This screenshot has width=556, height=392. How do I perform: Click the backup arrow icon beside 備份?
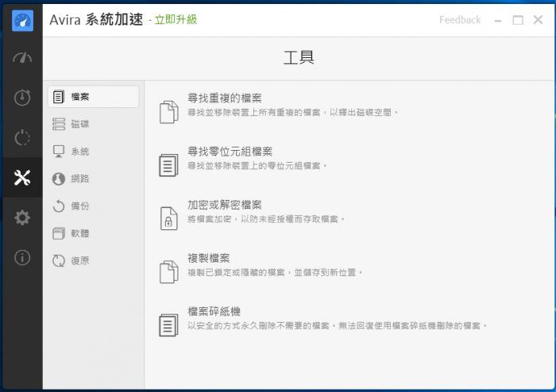(59, 206)
